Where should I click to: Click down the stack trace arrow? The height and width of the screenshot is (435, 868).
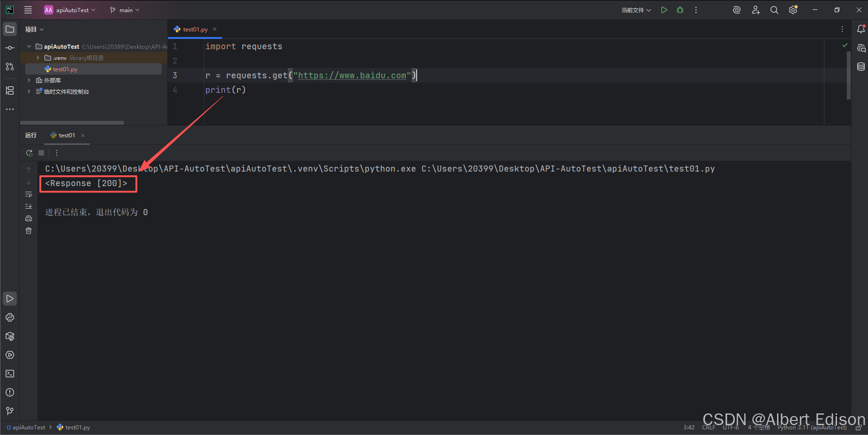click(x=29, y=182)
